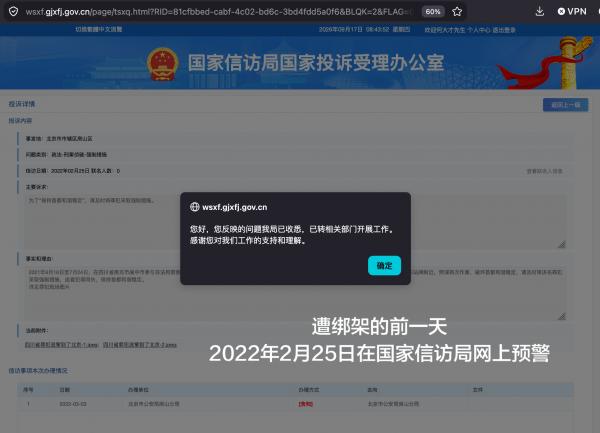Image resolution: width=600 pixels, height=433 pixels.
Task: Click the gray link right of the date row
Action: [544, 171]
